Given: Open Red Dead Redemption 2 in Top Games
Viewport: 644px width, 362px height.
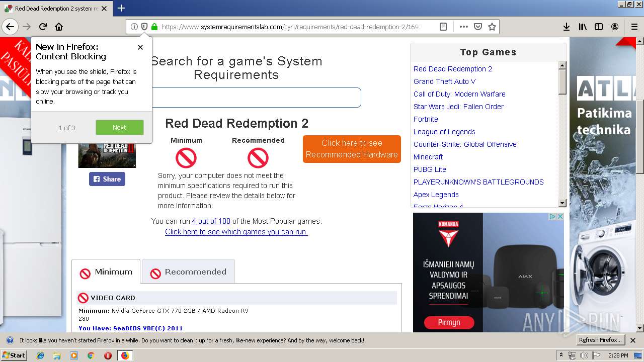Looking at the screenshot, I should pyautogui.click(x=453, y=69).
